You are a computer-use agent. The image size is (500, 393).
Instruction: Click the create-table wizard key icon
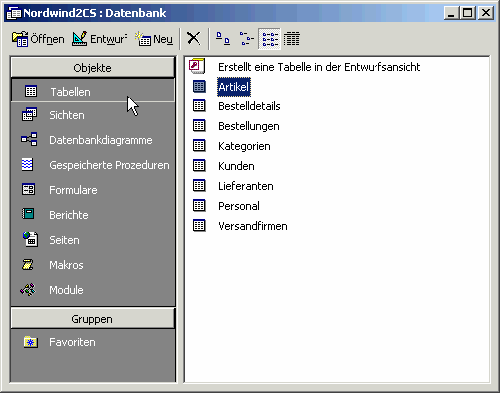point(197,66)
